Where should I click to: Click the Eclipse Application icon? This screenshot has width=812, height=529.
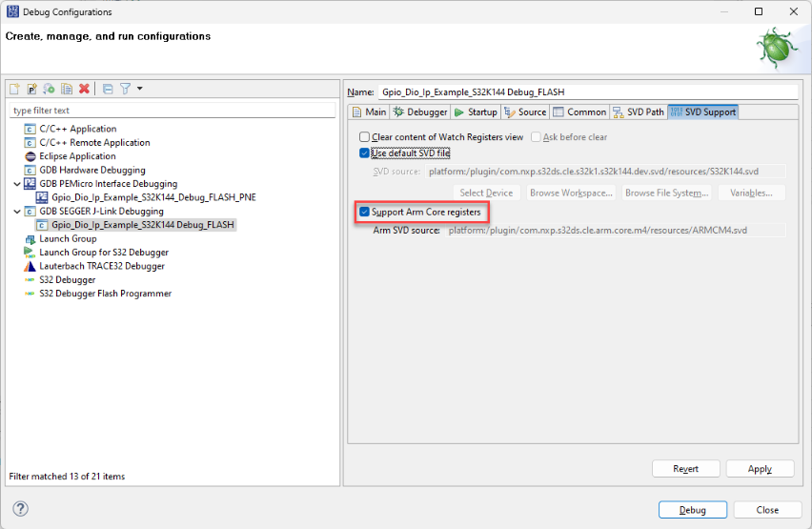[x=30, y=156]
